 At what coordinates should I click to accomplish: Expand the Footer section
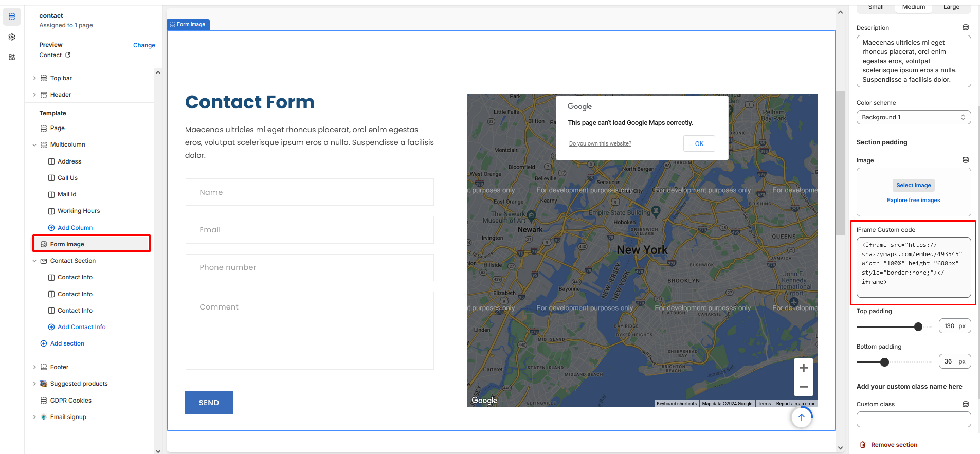[34, 367]
